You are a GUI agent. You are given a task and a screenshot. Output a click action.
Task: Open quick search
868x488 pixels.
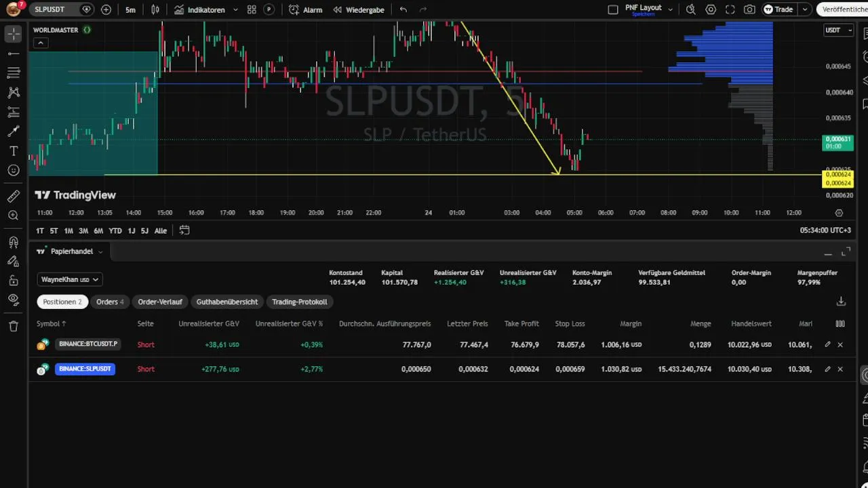[x=691, y=9]
